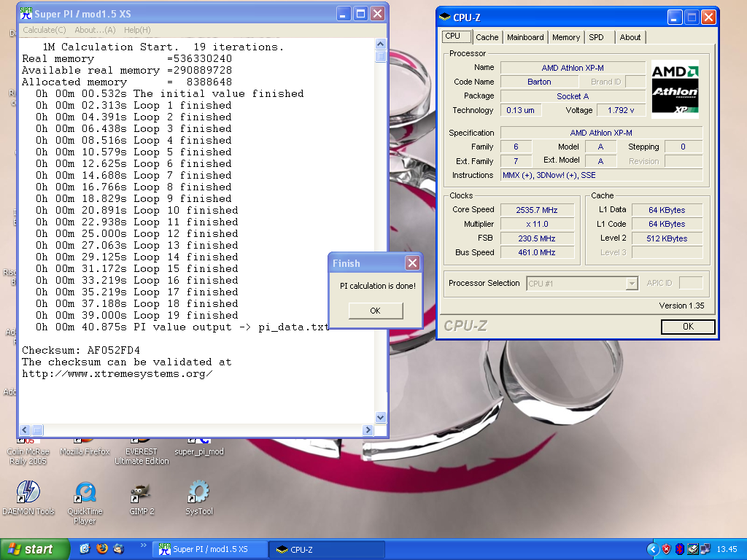Click the right arrow of Super PI horizontal scrollbar
The width and height of the screenshot is (747, 560).
(x=368, y=430)
